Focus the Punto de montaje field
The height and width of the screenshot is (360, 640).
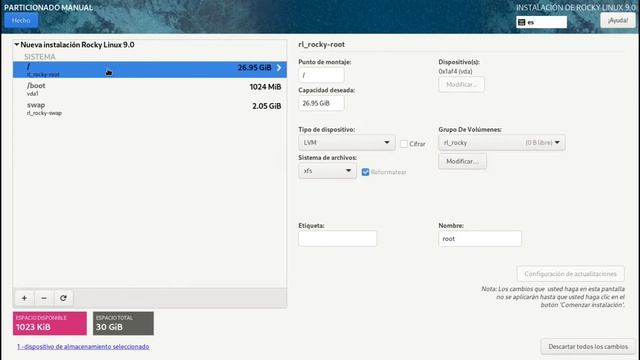(x=321, y=75)
